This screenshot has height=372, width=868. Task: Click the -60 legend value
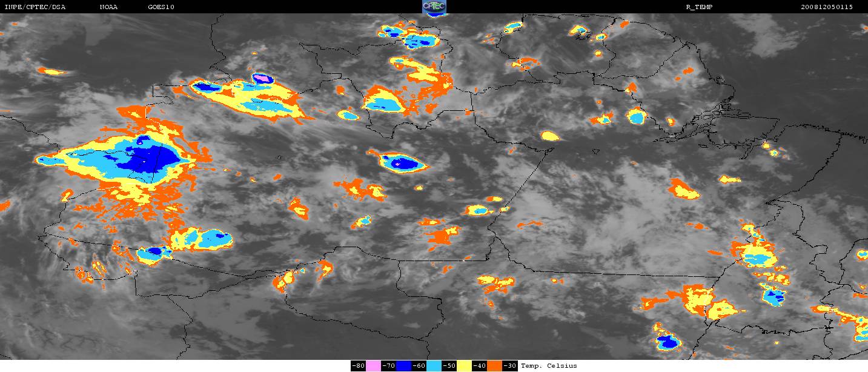tap(419, 366)
